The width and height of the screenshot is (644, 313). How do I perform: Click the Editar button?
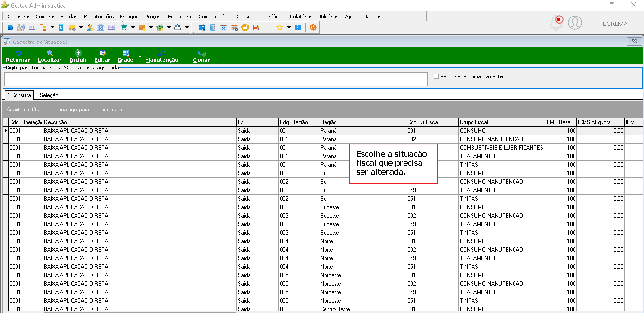(x=103, y=56)
